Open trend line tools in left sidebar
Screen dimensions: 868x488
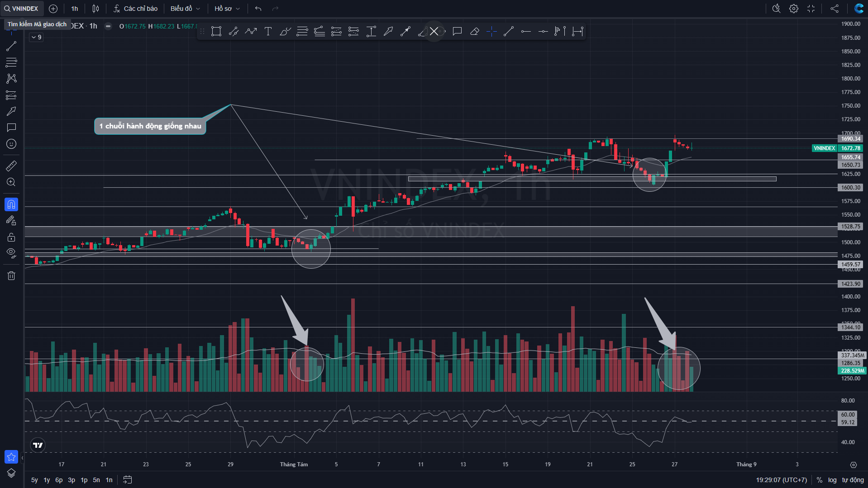pyautogui.click(x=11, y=46)
